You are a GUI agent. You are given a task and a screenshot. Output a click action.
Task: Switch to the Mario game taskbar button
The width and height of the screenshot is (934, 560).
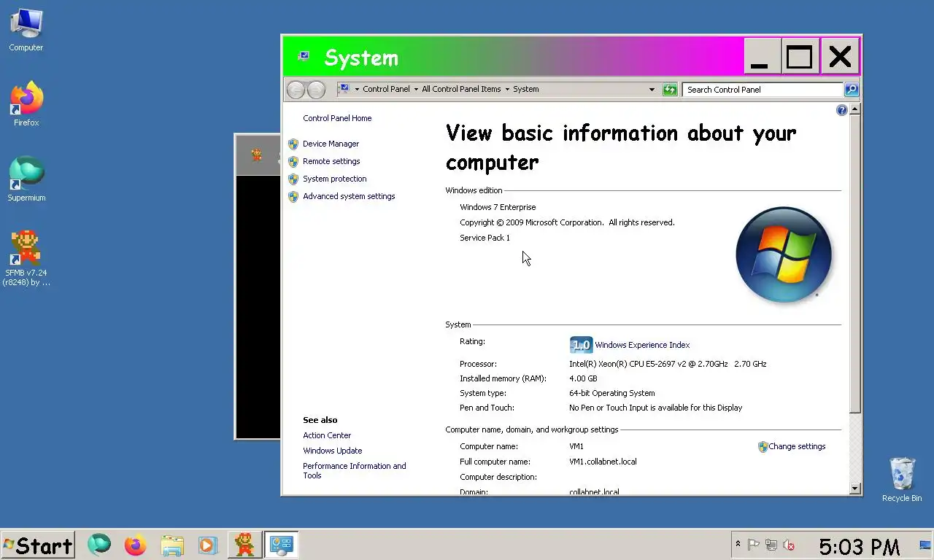[x=244, y=545]
